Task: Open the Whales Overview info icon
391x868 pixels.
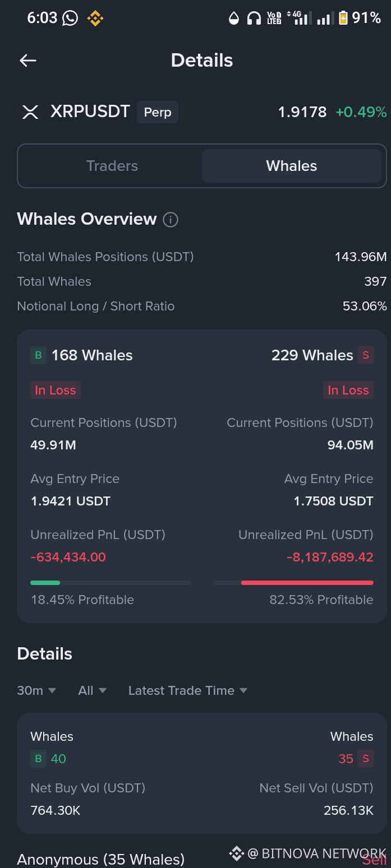Action: 171,220
